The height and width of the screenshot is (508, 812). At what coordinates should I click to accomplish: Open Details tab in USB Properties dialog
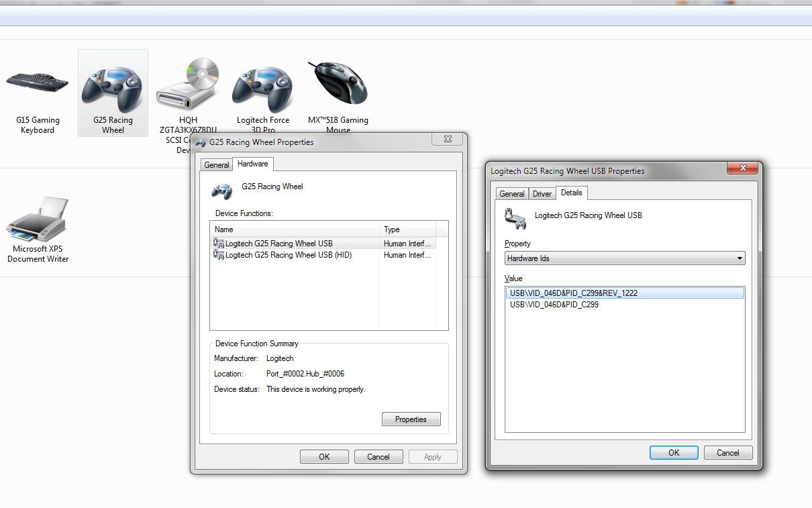[572, 193]
